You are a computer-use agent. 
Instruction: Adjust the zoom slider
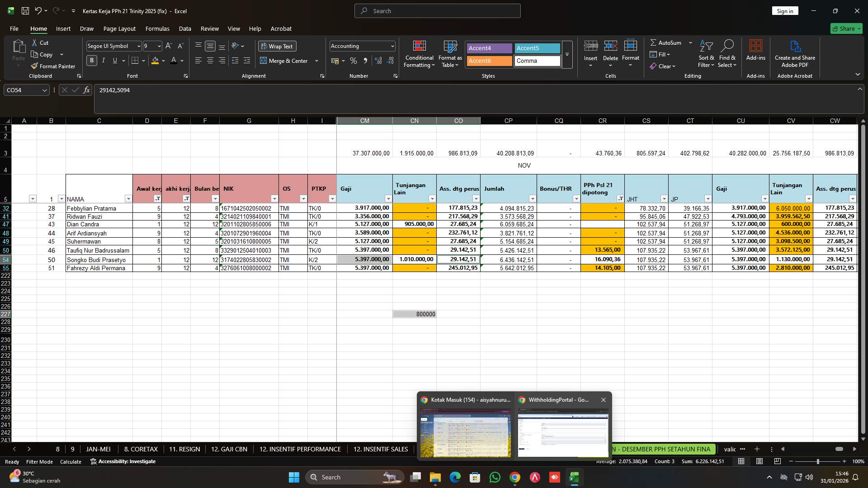click(x=818, y=461)
